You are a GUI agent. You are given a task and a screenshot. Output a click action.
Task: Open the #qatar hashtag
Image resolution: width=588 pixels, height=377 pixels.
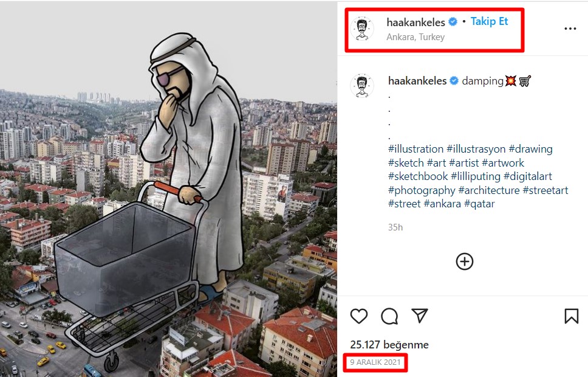[x=479, y=204]
